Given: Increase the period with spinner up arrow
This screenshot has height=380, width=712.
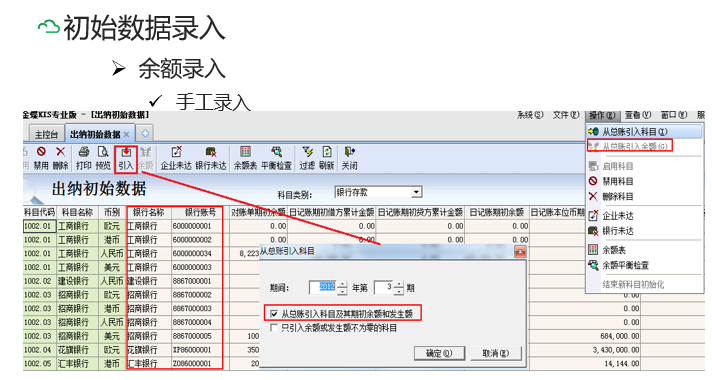Looking at the screenshot, I should [398, 285].
